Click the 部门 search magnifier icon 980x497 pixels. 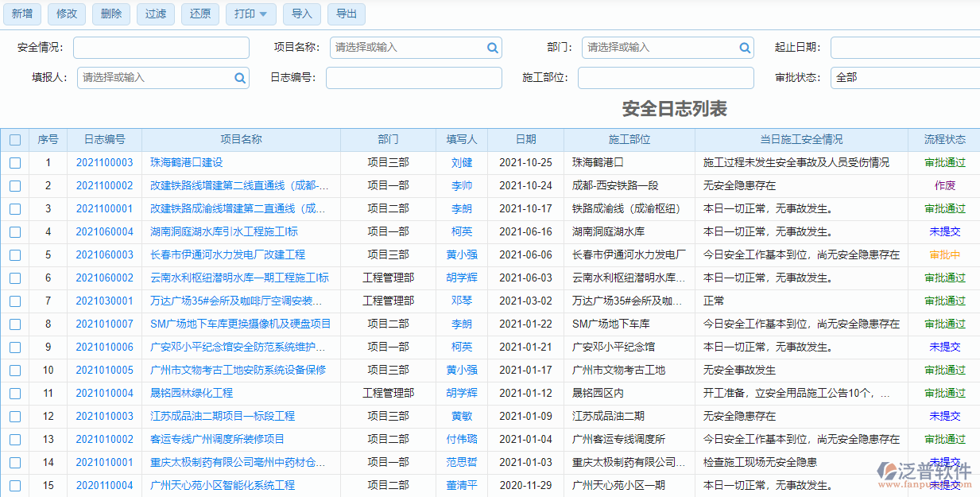[745, 48]
